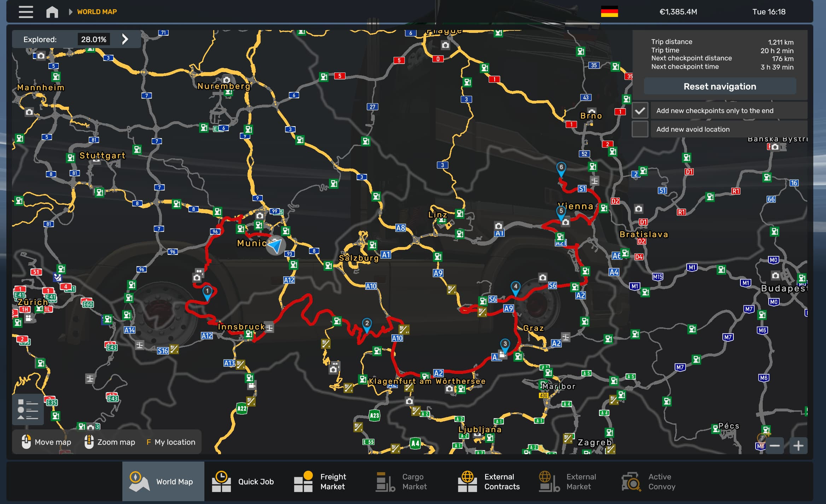Expand the Explored percentage arrow
Screen dimensions: 826x504
pos(125,39)
